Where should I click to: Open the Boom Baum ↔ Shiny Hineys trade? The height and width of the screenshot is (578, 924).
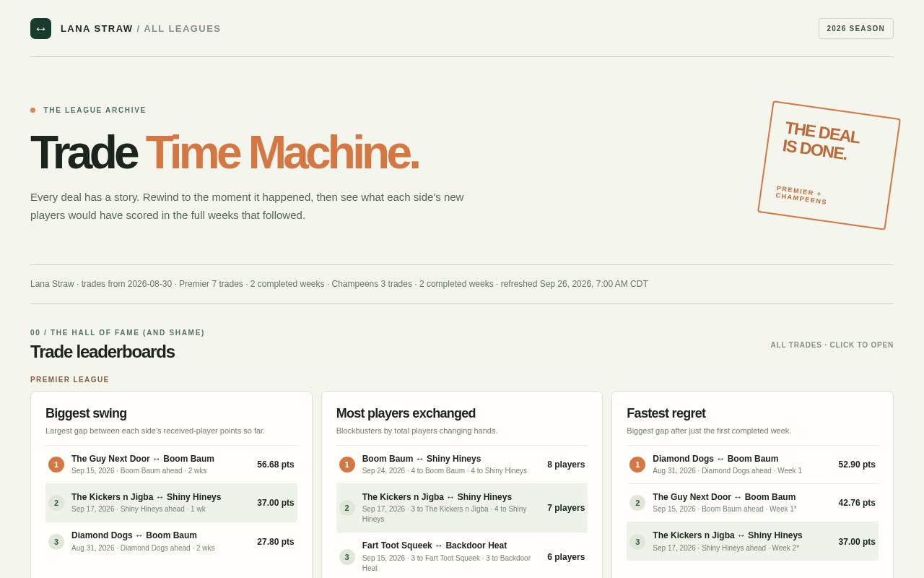click(x=461, y=465)
